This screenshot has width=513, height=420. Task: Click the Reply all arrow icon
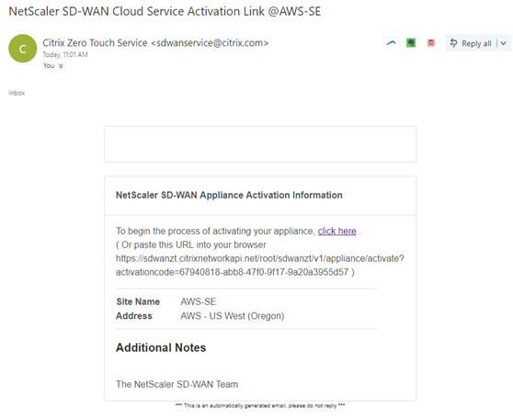(x=453, y=43)
